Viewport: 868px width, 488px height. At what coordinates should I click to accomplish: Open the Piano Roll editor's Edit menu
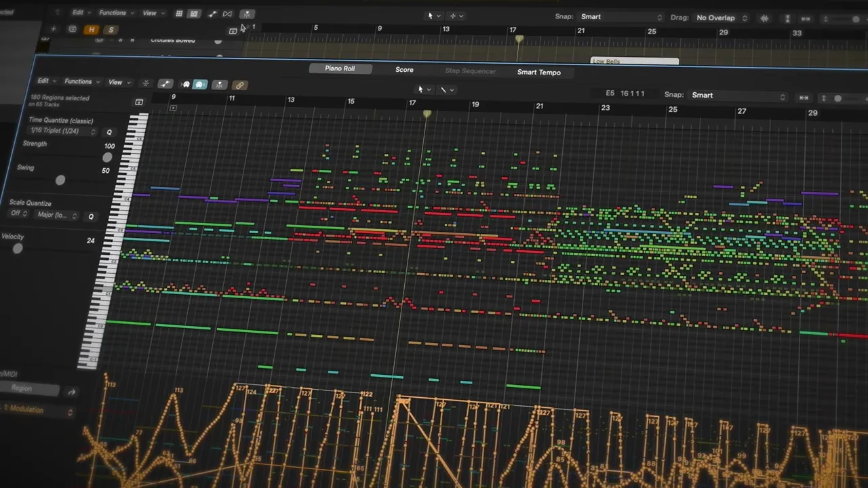click(46, 81)
